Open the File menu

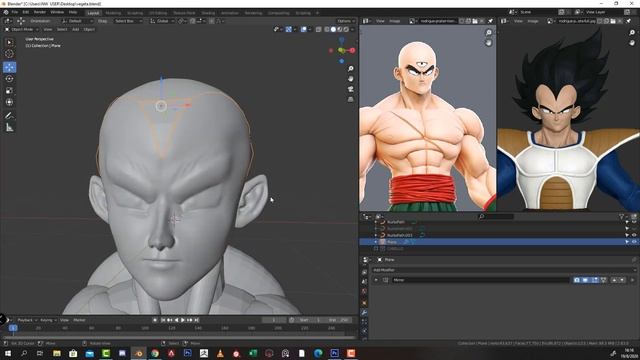pyautogui.click(x=15, y=12)
